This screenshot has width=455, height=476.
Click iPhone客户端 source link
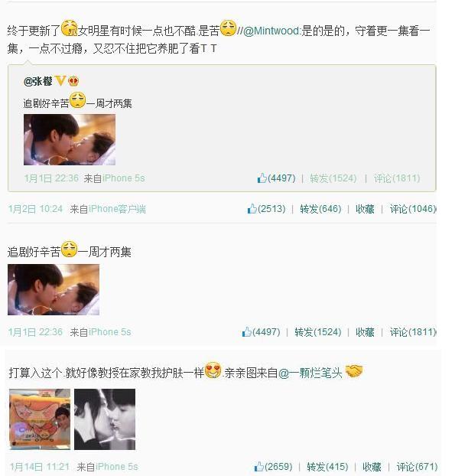point(117,209)
